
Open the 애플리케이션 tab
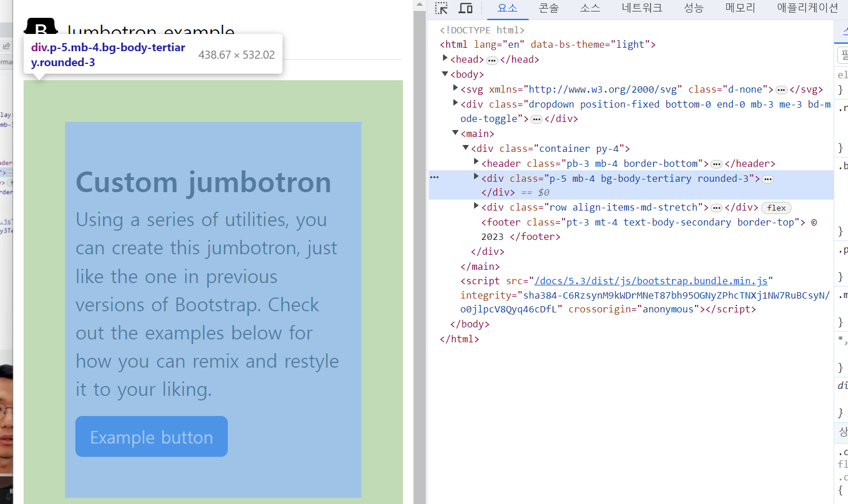[x=808, y=8]
